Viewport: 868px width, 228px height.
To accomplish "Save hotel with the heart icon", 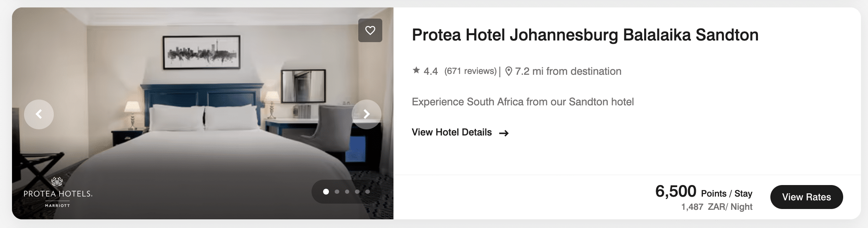I will click(370, 30).
